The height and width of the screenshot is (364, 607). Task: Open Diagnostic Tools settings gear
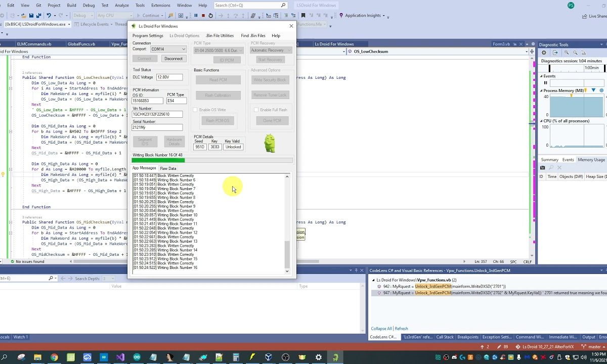point(544,53)
